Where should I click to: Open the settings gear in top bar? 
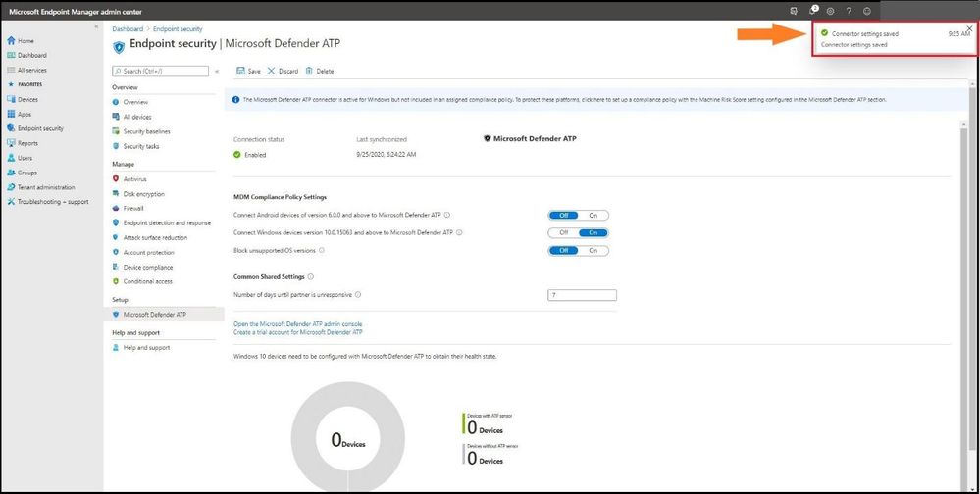coord(831,11)
